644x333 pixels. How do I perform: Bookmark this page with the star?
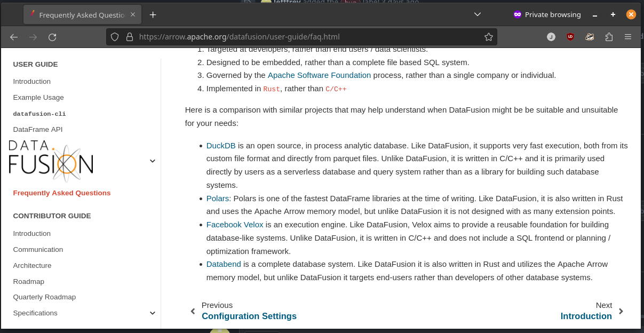pyautogui.click(x=488, y=37)
